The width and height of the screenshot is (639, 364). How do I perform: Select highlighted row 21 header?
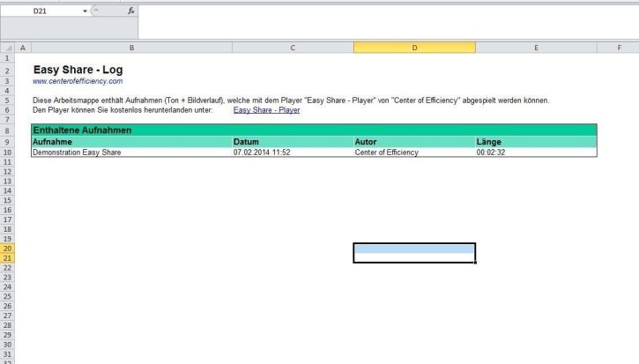7,258
